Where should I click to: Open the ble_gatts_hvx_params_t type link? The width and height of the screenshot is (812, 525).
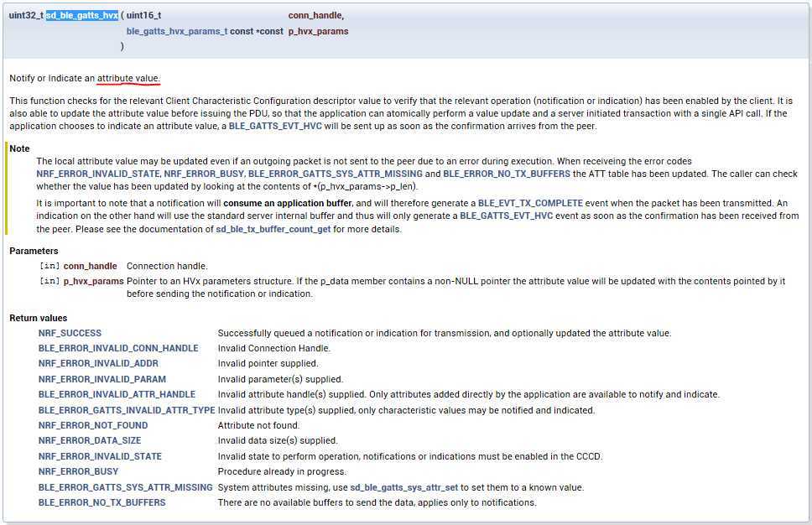(176, 31)
